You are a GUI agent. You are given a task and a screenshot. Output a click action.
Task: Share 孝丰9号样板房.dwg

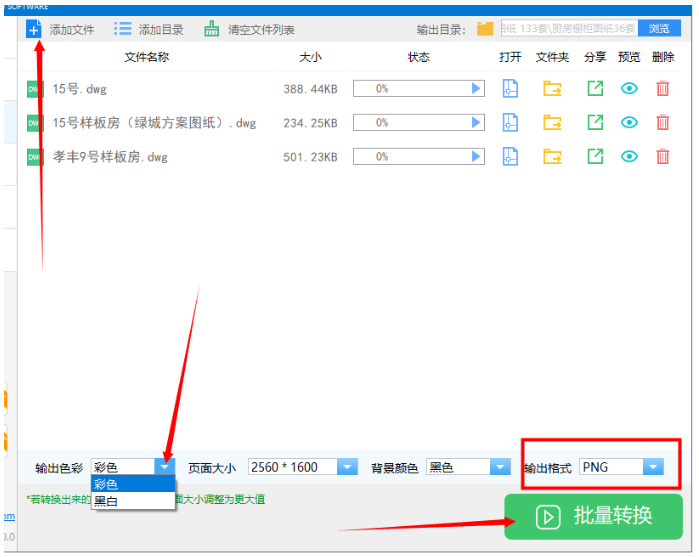pos(595,156)
